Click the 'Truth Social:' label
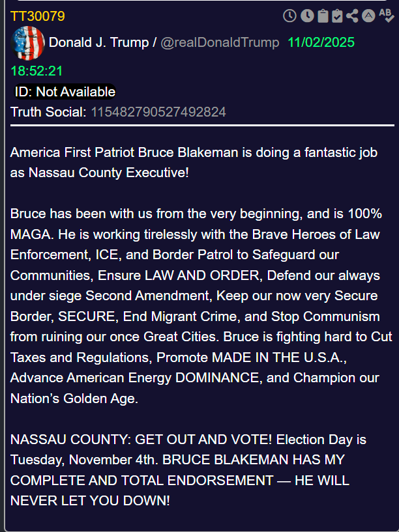Image resolution: width=399 pixels, height=532 pixels. pyautogui.click(x=48, y=112)
